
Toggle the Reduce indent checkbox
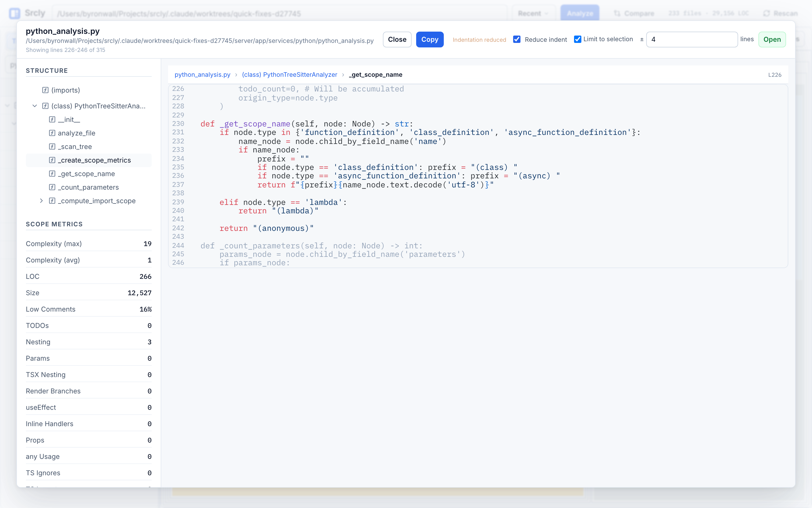click(517, 39)
